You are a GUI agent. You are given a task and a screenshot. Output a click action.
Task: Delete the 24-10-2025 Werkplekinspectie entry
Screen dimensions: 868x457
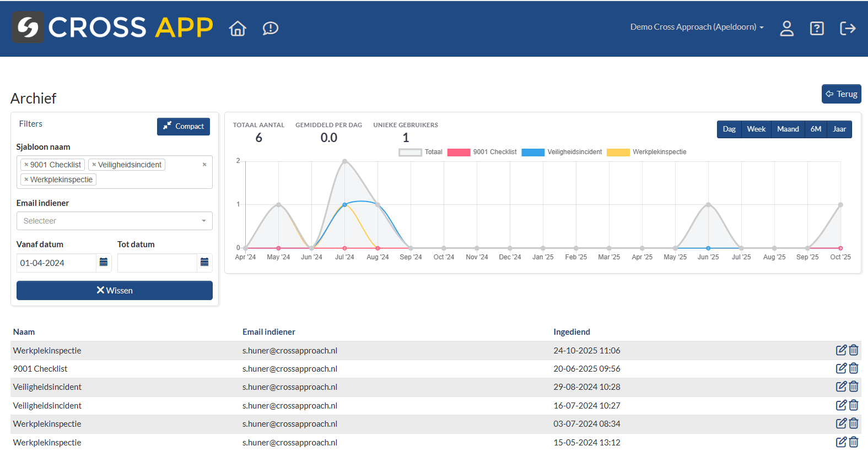click(x=854, y=350)
